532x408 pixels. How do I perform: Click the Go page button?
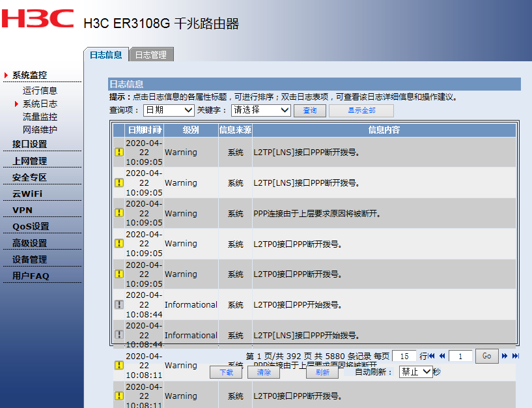[x=486, y=356]
